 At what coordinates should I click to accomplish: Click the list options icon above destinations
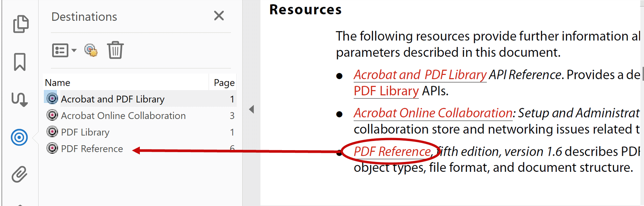pyautogui.click(x=60, y=50)
